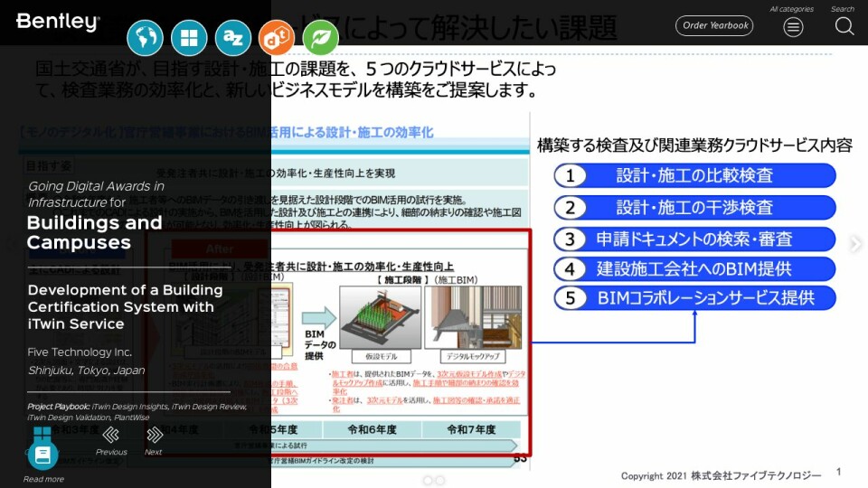
Task: Select the second carousel dot
Action: 440,480
